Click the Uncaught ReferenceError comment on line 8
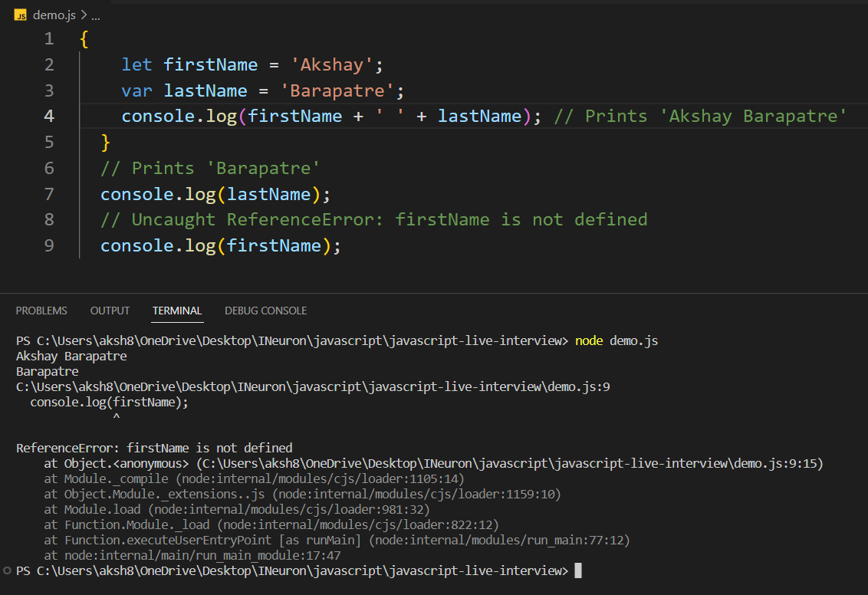868x595 pixels. pyautogui.click(x=374, y=220)
